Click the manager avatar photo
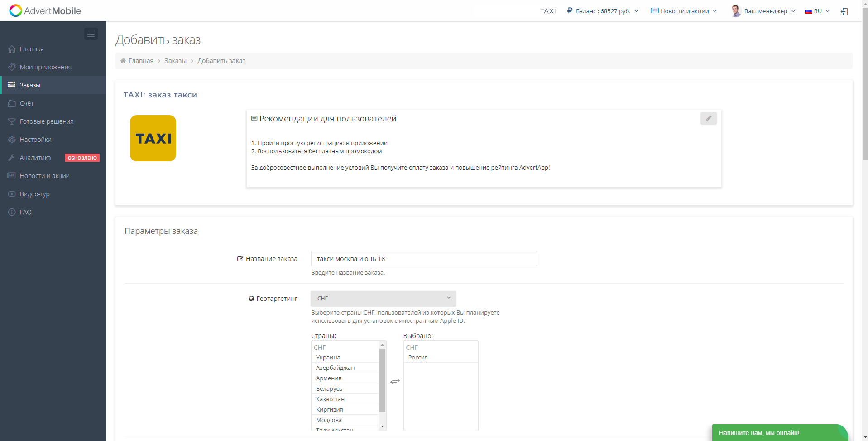 [736, 11]
